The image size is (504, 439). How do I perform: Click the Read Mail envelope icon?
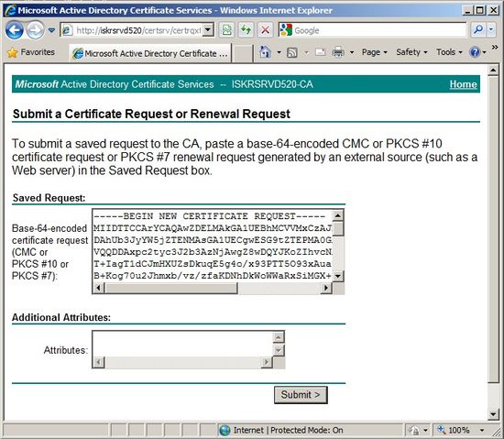point(320,52)
